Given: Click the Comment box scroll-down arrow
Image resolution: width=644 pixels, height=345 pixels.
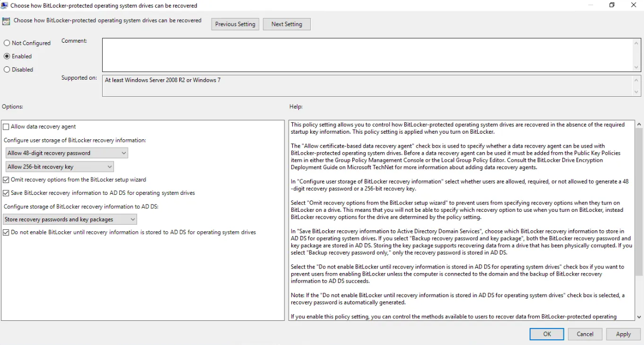Looking at the screenshot, I should pyautogui.click(x=637, y=67).
